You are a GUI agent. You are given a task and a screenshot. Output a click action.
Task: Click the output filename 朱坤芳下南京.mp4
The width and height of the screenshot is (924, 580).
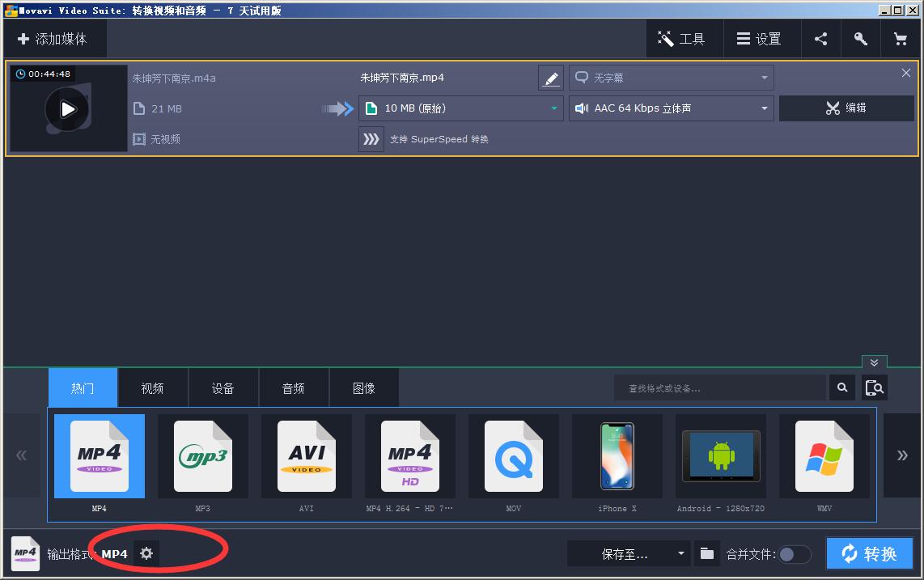[x=402, y=78]
